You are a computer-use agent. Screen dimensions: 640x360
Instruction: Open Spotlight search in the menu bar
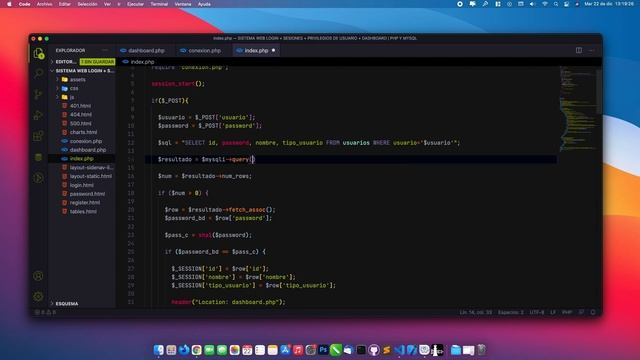556,4
